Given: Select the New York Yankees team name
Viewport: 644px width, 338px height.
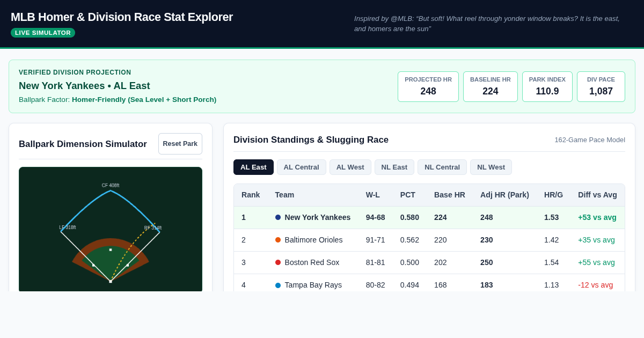Looking at the screenshot, I should (x=318, y=217).
